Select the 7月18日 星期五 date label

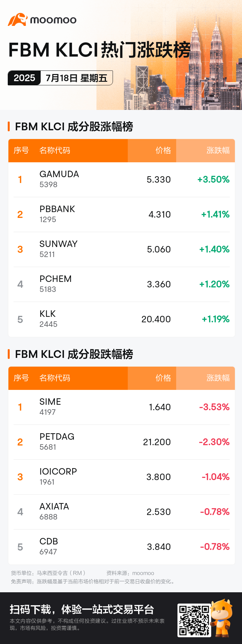click(76, 78)
